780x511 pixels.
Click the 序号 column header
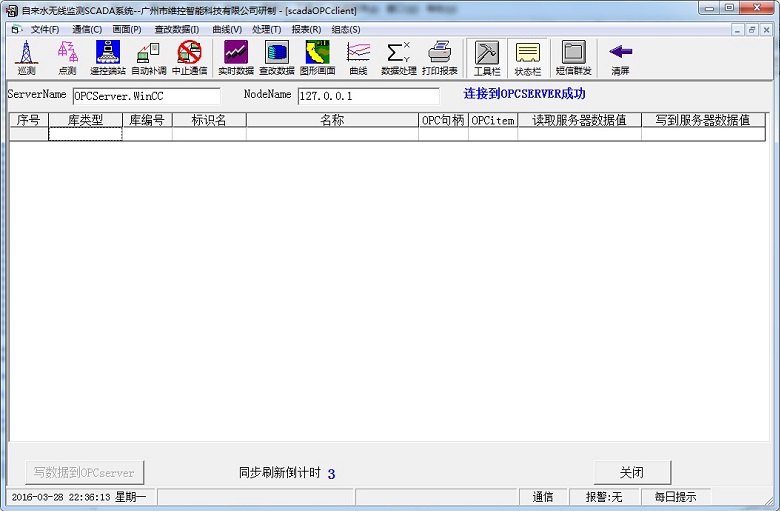[x=29, y=120]
